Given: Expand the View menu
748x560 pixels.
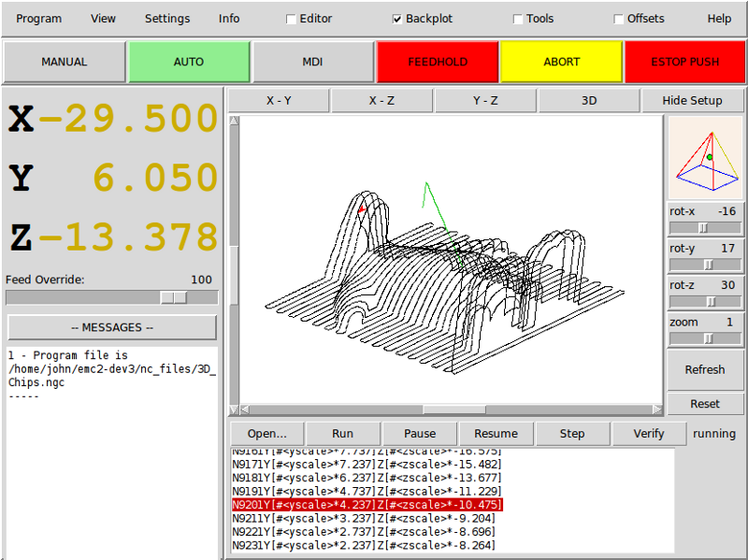Looking at the screenshot, I should point(104,19).
